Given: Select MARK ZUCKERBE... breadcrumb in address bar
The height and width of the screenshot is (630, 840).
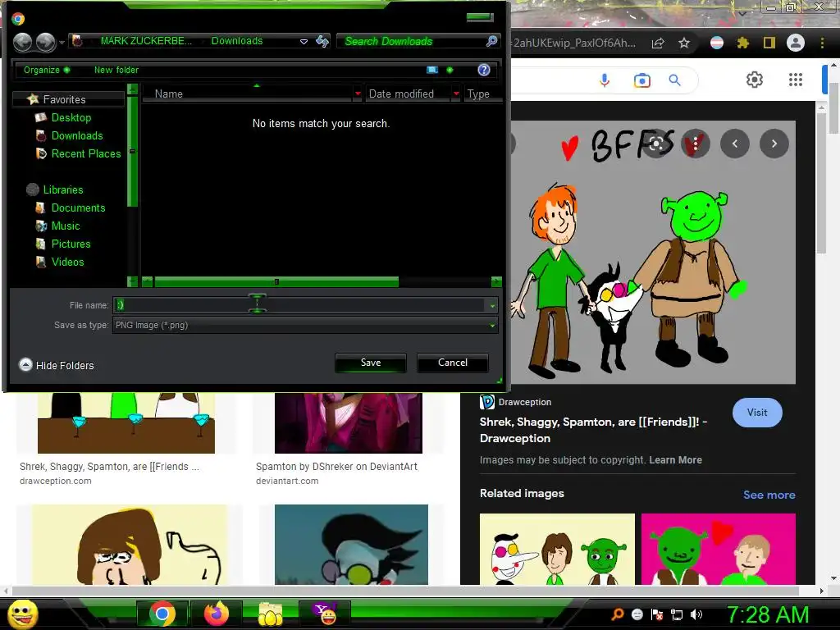Looking at the screenshot, I should coord(146,41).
